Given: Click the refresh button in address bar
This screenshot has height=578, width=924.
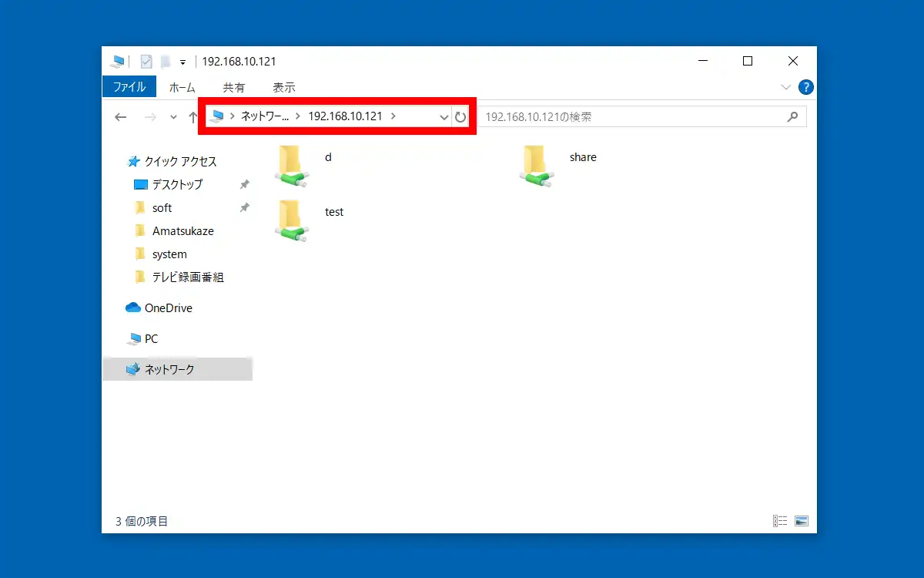Looking at the screenshot, I should point(460,117).
